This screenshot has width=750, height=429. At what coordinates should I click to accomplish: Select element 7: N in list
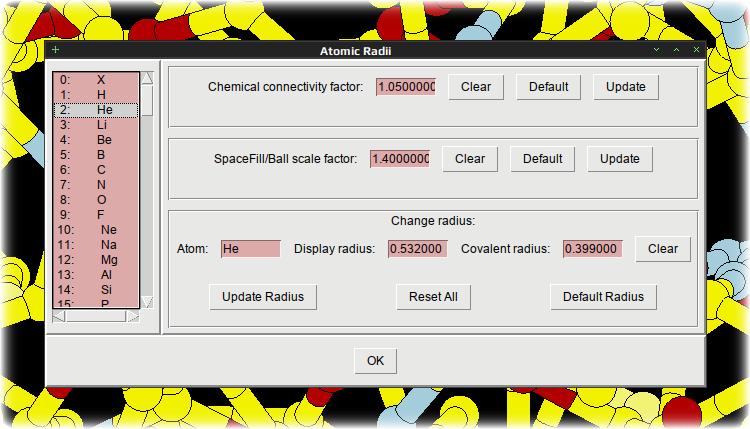tap(96, 185)
